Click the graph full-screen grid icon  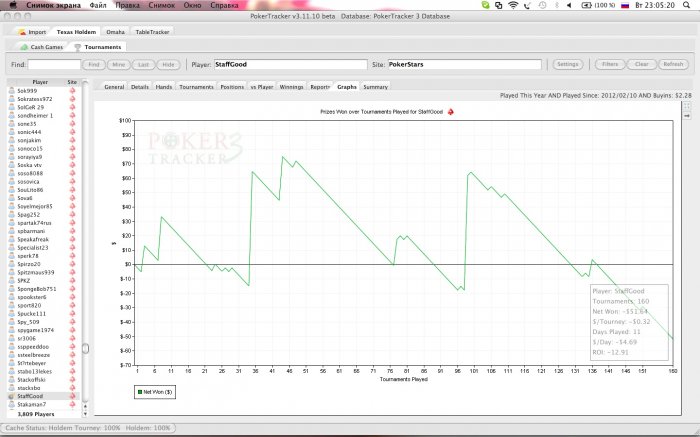pyautogui.click(x=687, y=106)
